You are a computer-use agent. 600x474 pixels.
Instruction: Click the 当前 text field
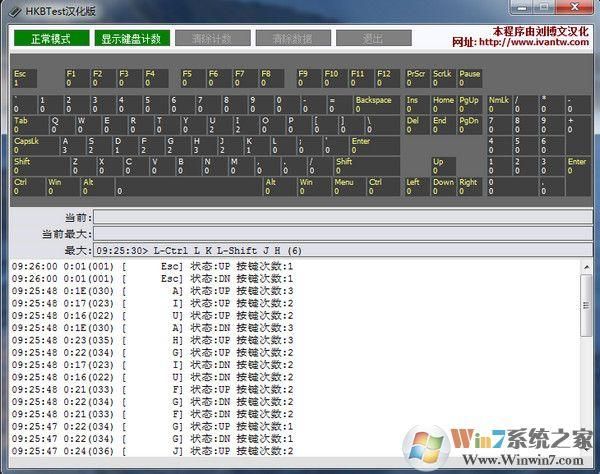click(x=343, y=217)
